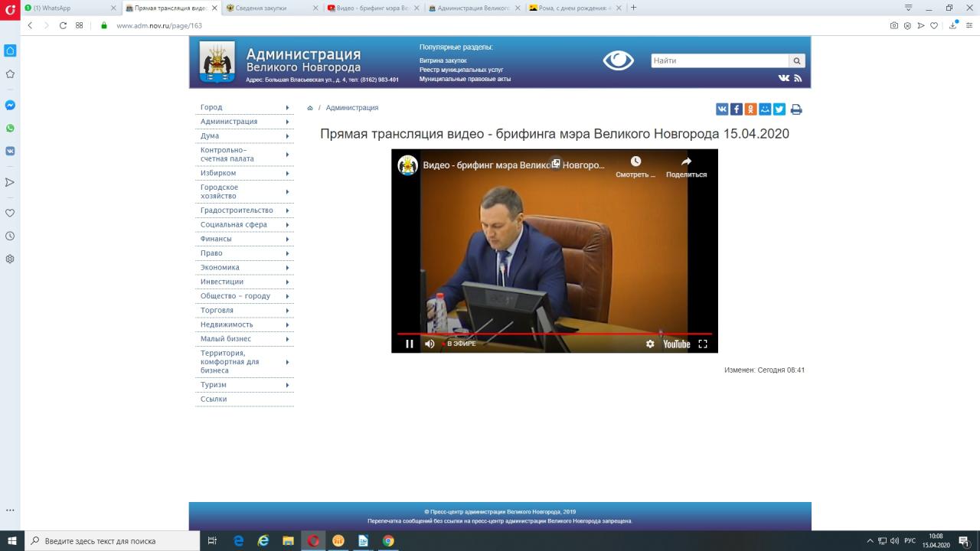Open video on YouTube logo

677,344
